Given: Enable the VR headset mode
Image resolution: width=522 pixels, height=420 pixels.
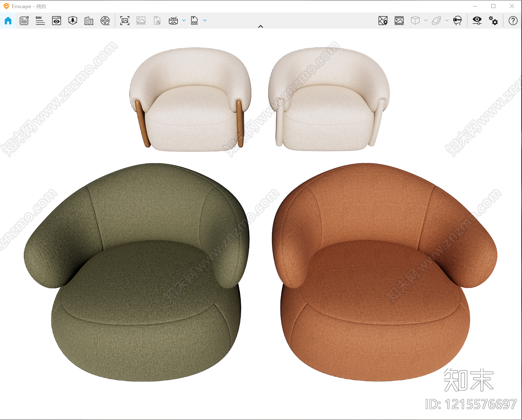Looking at the screenshot, I should [457, 21].
